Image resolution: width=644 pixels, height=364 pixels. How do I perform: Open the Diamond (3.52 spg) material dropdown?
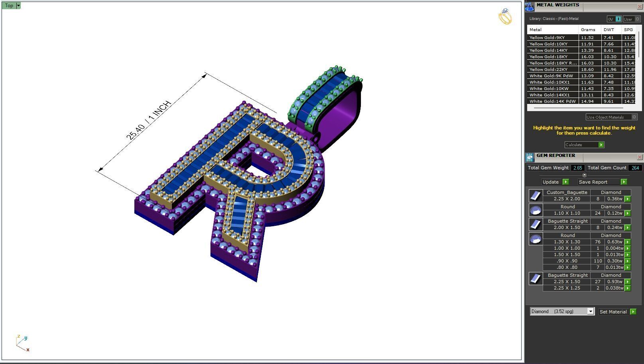[562, 311]
